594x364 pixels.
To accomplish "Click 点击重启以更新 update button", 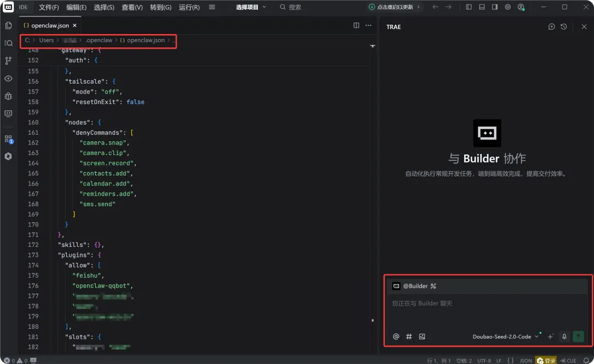I will point(394,7).
